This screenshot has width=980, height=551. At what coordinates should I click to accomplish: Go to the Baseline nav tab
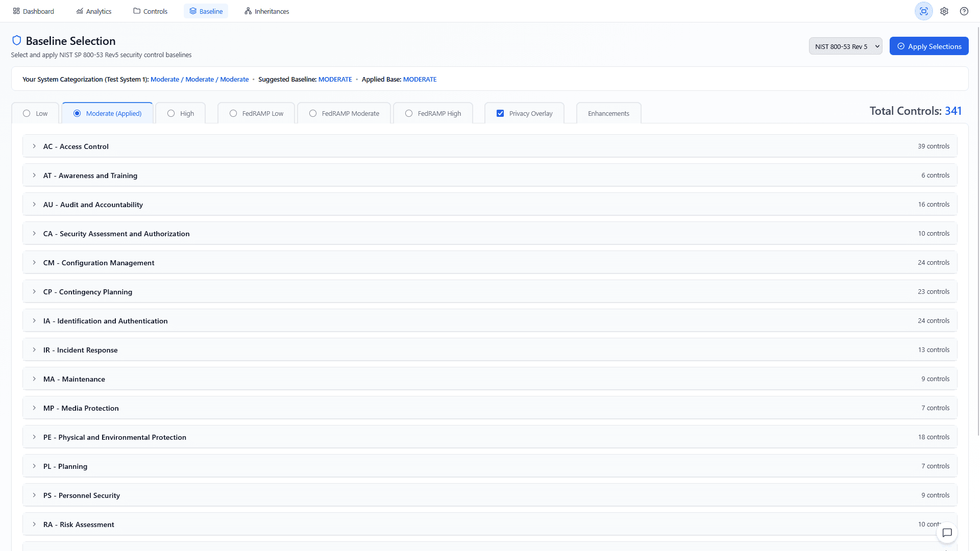[x=206, y=11]
